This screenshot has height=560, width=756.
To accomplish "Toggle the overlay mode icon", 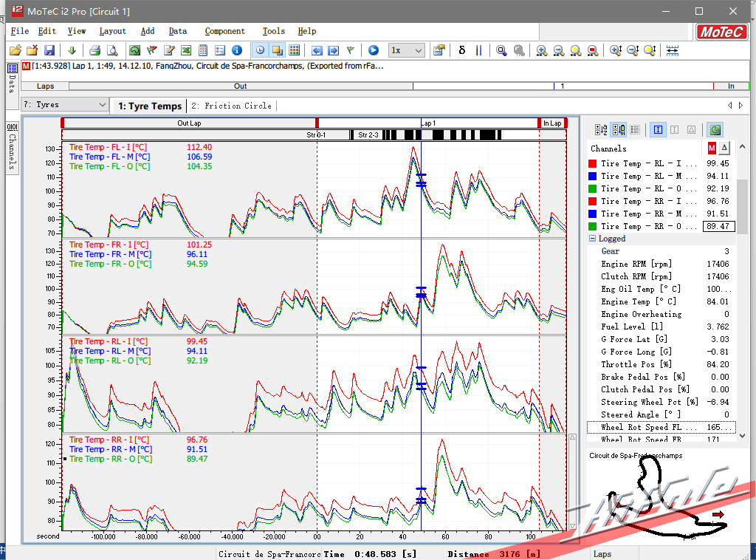I will (x=278, y=50).
